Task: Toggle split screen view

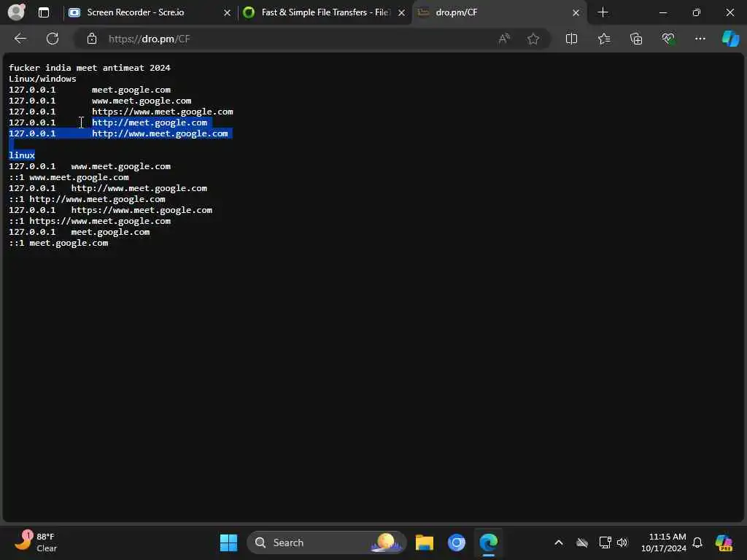Action: pos(571,39)
